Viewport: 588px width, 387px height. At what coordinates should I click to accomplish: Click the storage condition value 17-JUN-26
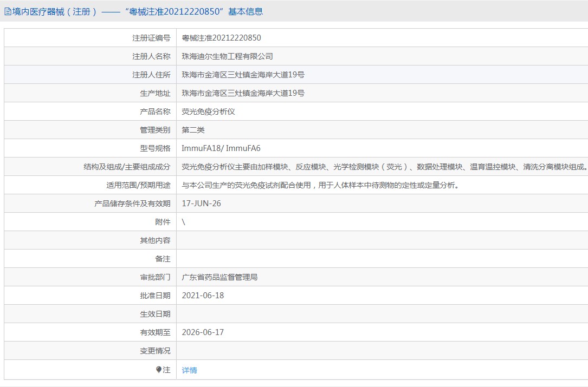point(202,204)
